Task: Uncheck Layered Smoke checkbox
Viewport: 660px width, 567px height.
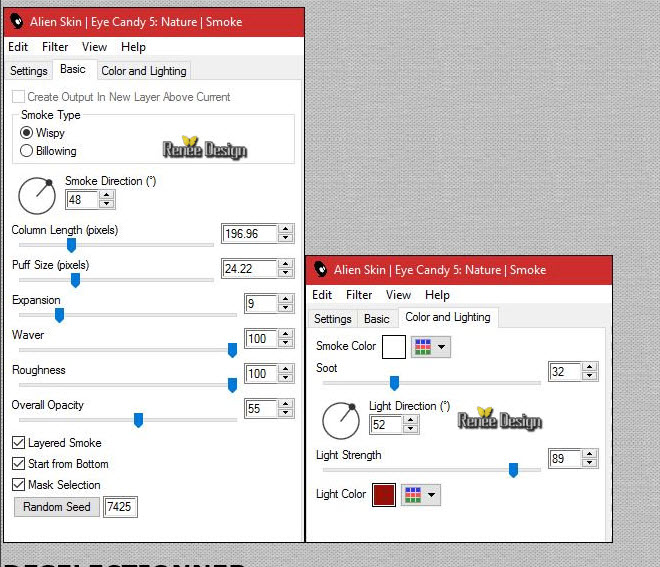Action: point(19,442)
